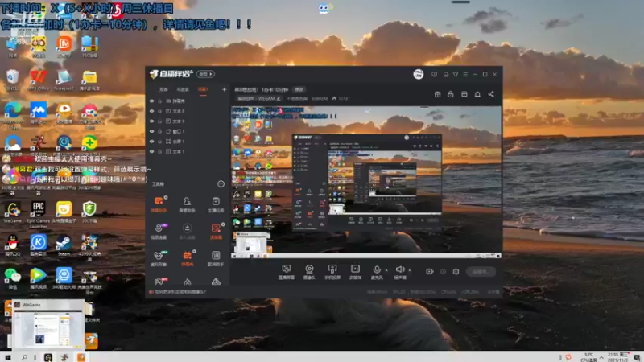Image resolution: width=644 pixels, height=362 pixels.
Task: Open the 弹幕助手 tool
Action: tap(159, 204)
